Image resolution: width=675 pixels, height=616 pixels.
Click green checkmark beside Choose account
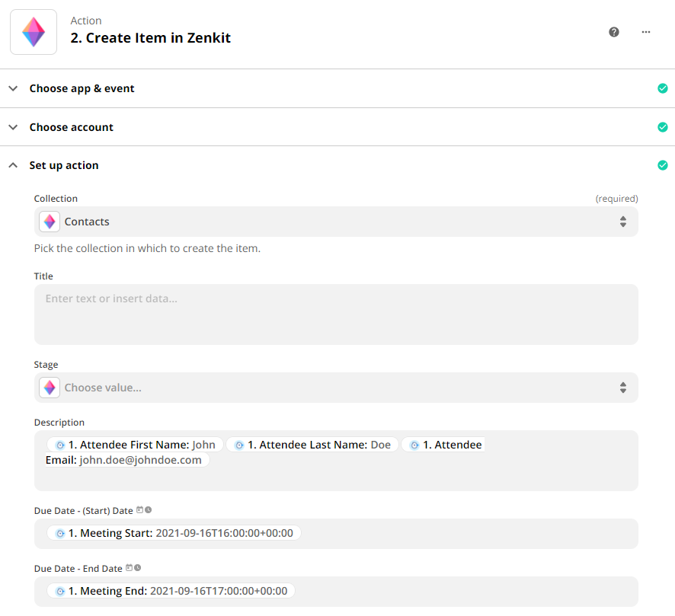662,127
